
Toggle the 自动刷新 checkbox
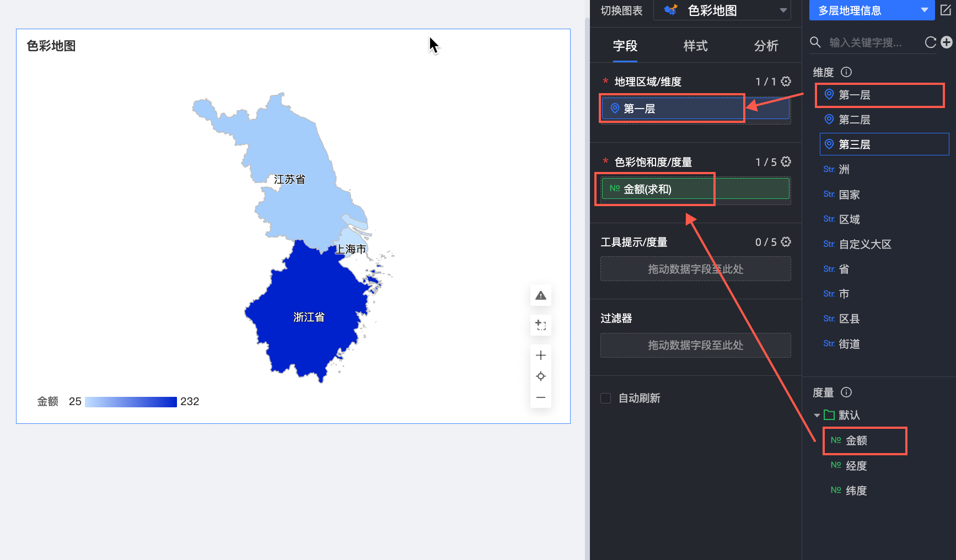point(606,398)
